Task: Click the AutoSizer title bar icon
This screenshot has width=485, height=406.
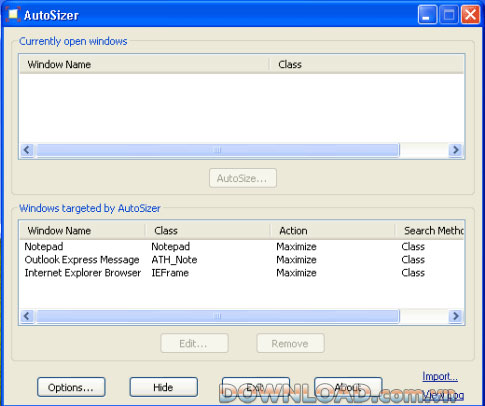Action: (13, 15)
